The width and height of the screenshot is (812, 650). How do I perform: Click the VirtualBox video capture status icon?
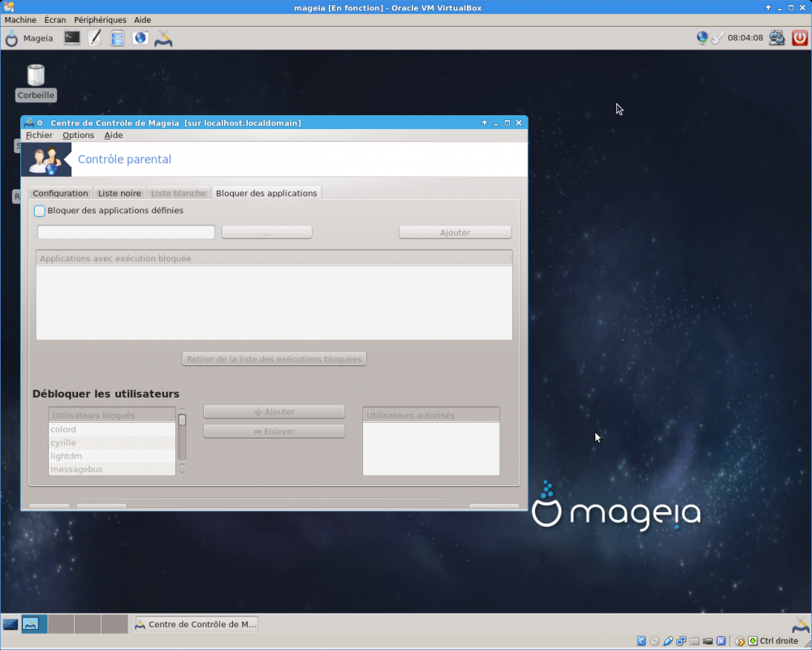click(708, 641)
